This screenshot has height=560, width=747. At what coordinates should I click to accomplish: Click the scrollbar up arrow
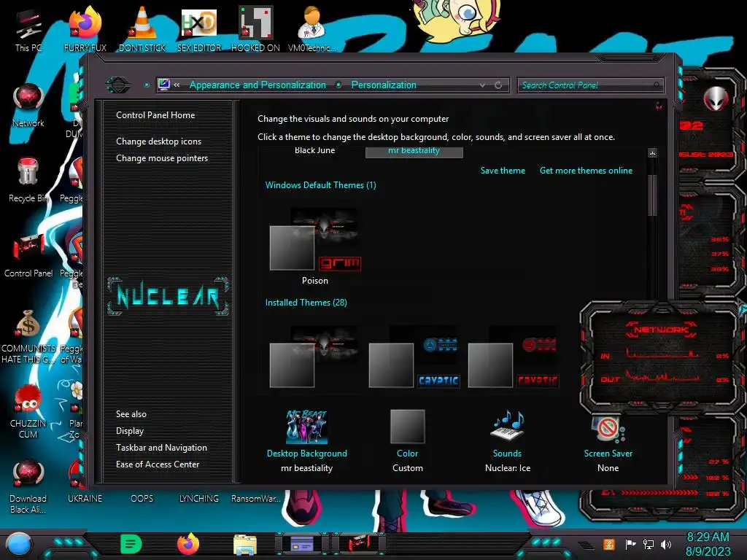[x=652, y=153]
